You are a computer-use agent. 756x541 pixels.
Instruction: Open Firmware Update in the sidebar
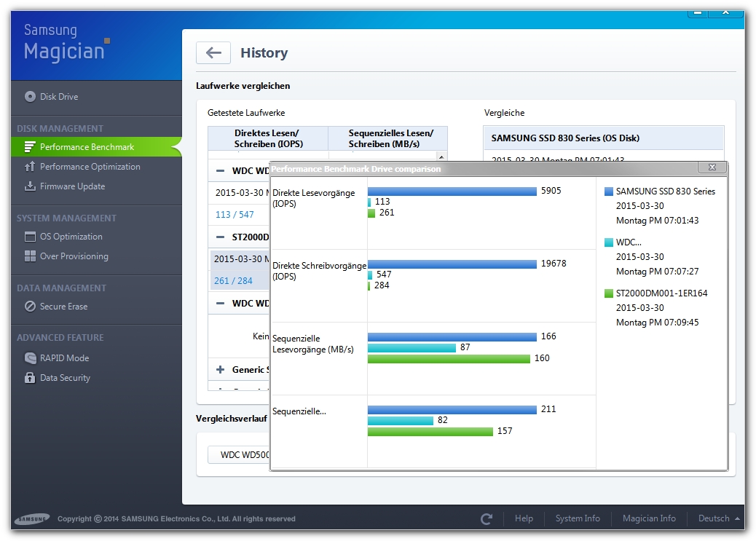pyautogui.click(x=72, y=186)
